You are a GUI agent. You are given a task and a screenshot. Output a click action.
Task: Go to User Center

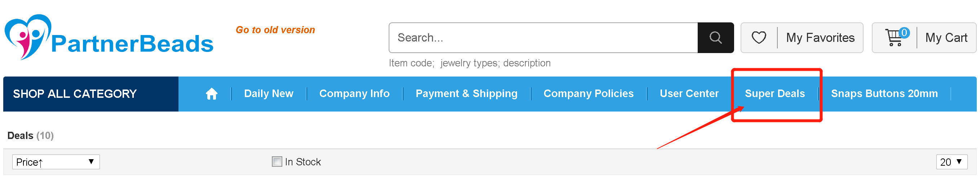[x=689, y=93]
